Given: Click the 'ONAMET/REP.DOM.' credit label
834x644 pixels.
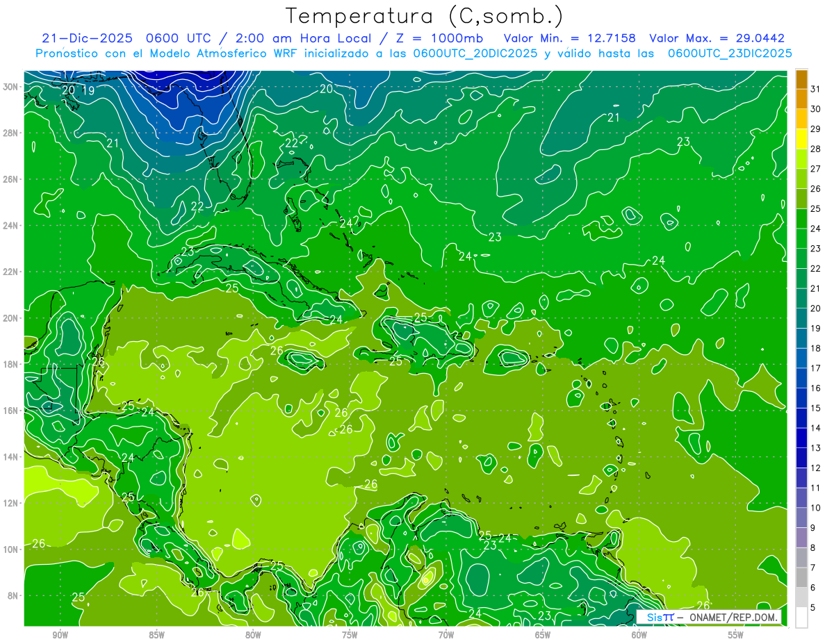Looking at the screenshot, I should 733,617.
